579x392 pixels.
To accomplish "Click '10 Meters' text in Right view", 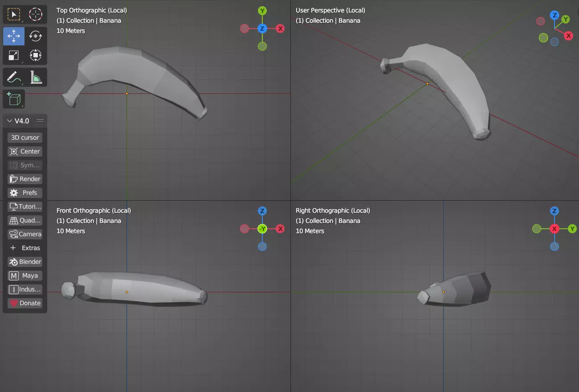I will [x=310, y=231].
